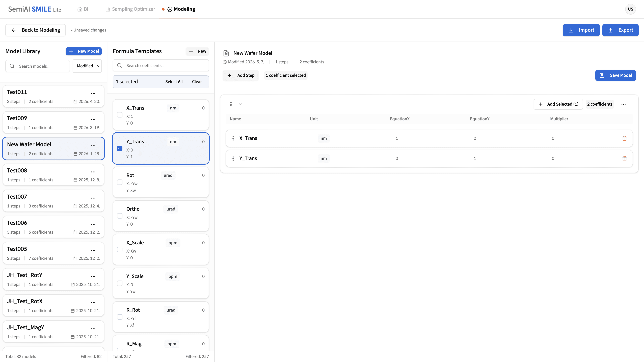This screenshot has height=362, width=644.
Task: Select the Test005 model title
Action: (x=17, y=249)
